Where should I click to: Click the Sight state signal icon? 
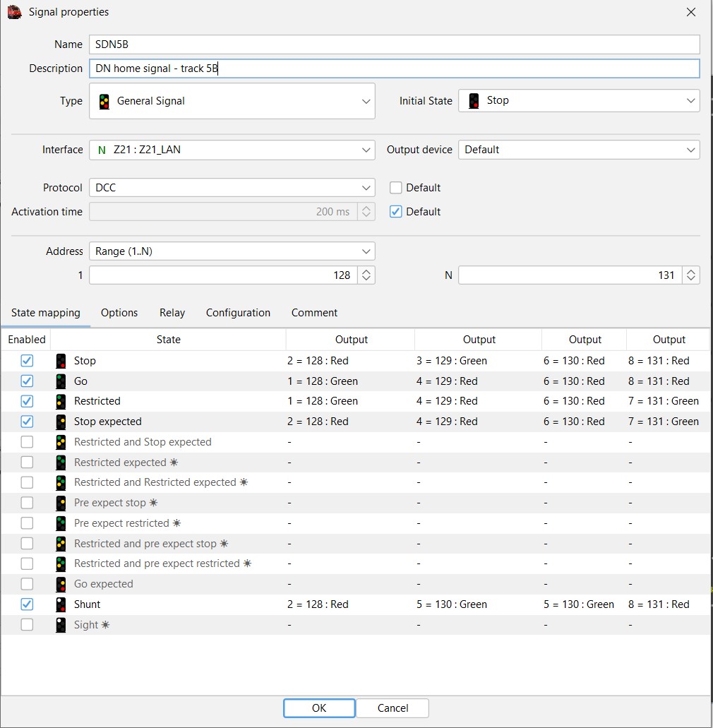click(x=61, y=625)
